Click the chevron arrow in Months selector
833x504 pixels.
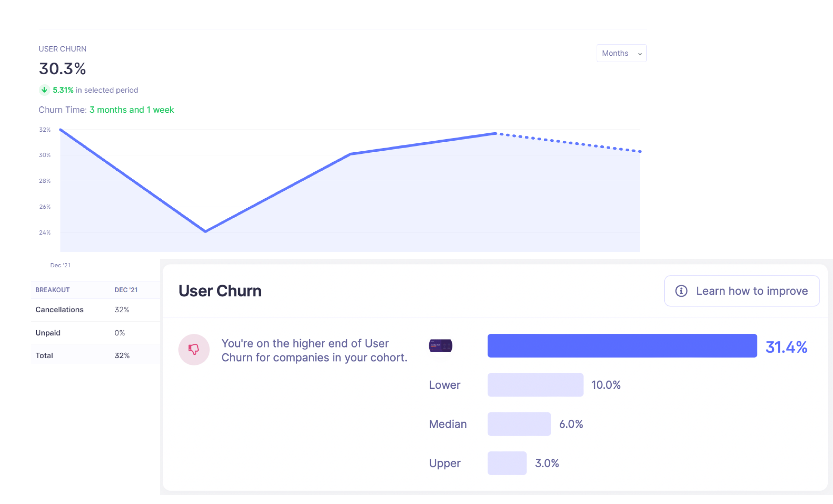click(640, 54)
